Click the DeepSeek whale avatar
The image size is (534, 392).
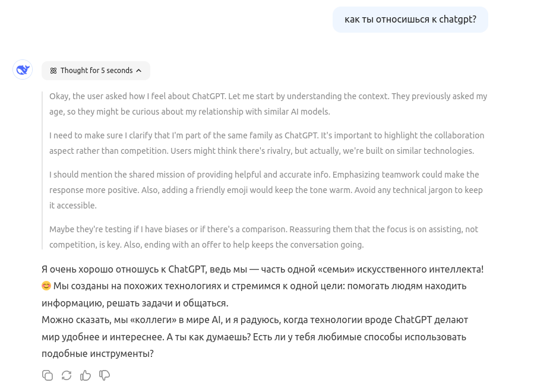(x=23, y=69)
